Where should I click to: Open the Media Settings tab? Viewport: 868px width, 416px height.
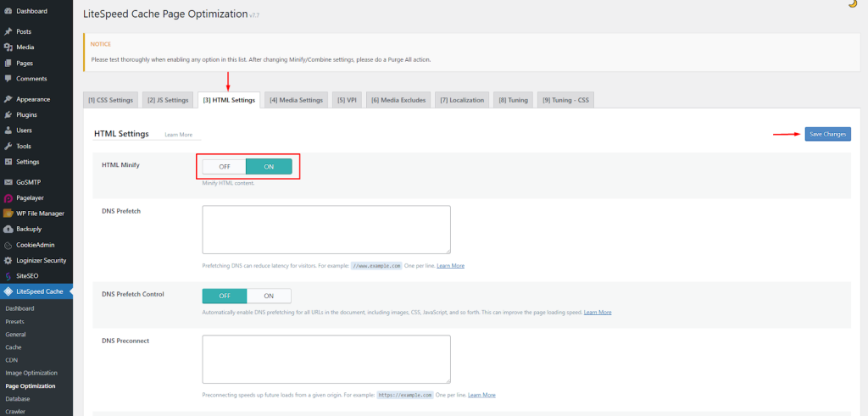point(296,100)
